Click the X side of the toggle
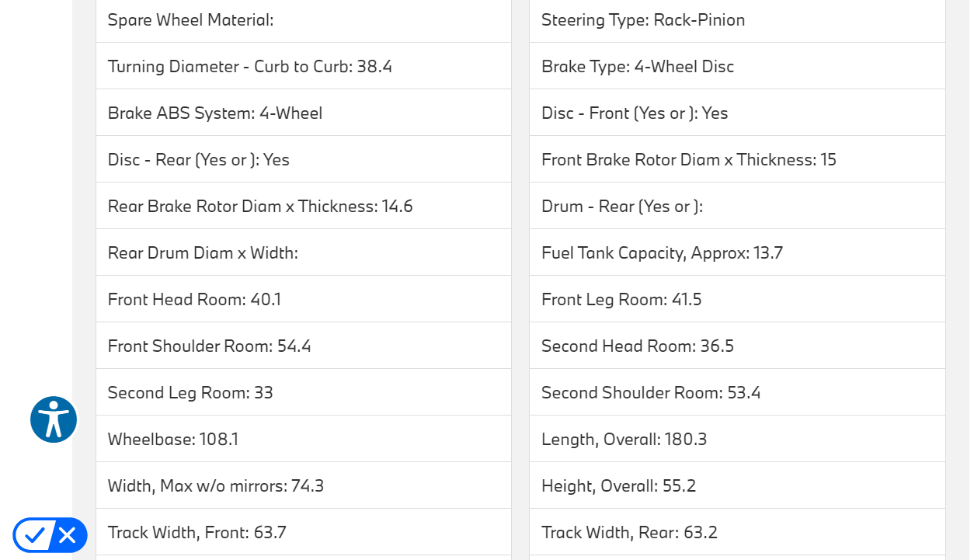The width and height of the screenshot is (974, 560). 68,535
